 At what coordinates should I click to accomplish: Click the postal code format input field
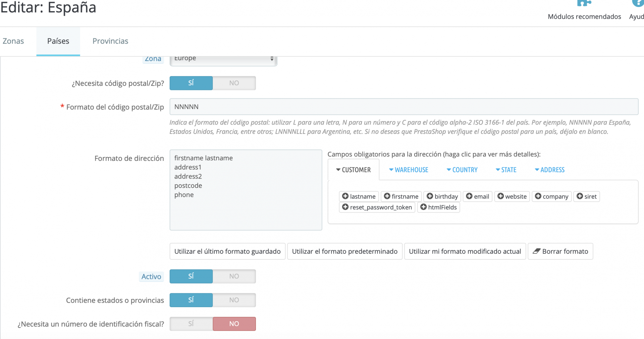click(404, 107)
